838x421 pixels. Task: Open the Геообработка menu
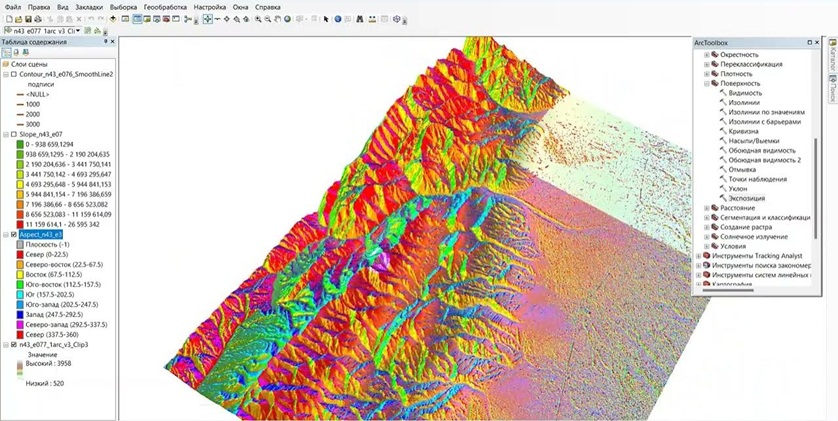pyautogui.click(x=164, y=6)
